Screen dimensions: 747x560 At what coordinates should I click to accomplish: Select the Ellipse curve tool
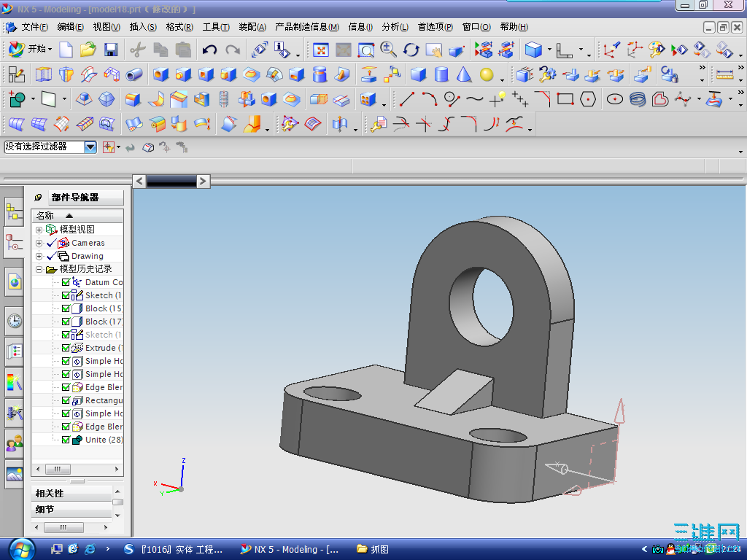pos(614,99)
